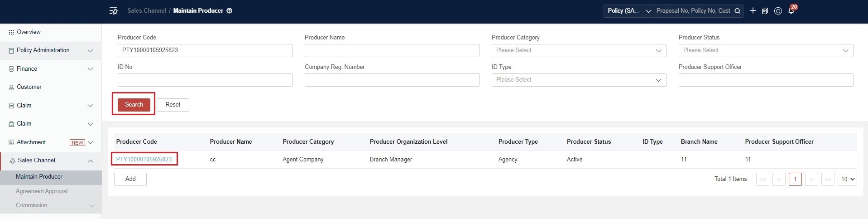Expand the Commission submenu chevron
This screenshot has width=868, height=219.
point(92,206)
